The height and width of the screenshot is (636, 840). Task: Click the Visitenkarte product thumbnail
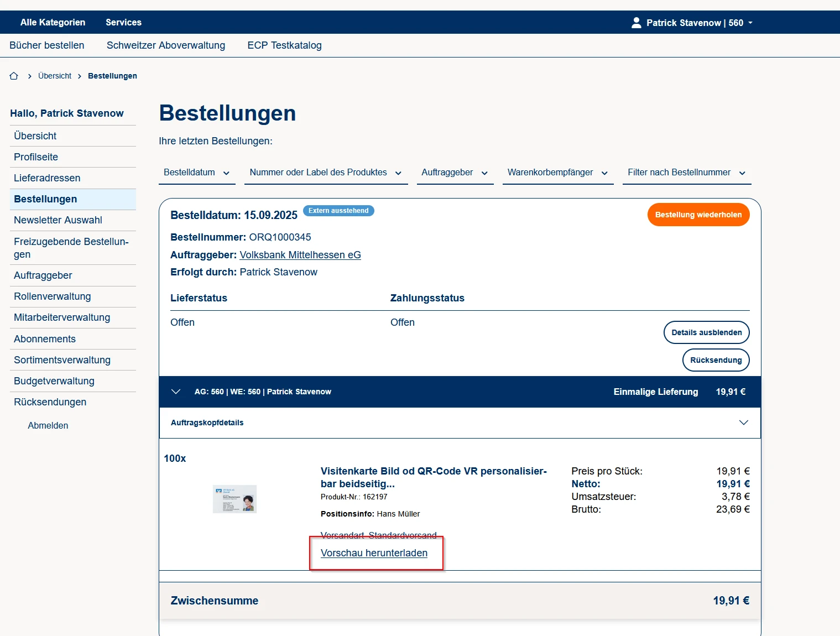(x=234, y=499)
